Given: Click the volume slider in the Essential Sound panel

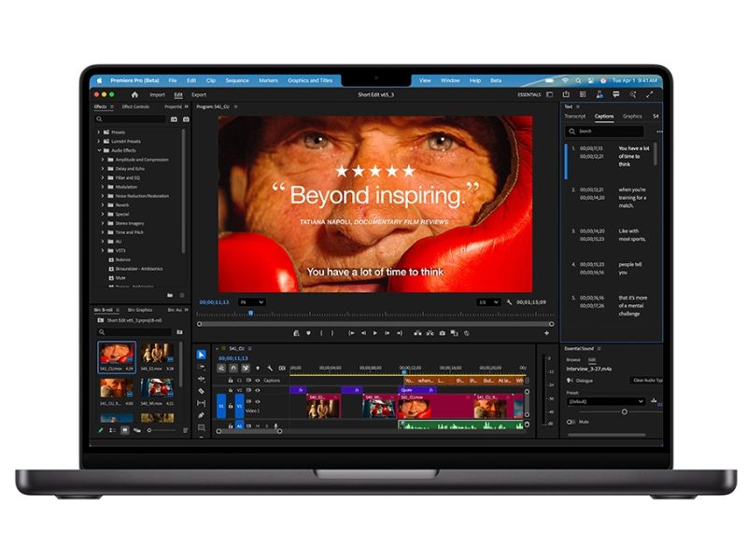Looking at the screenshot, I should (624, 412).
